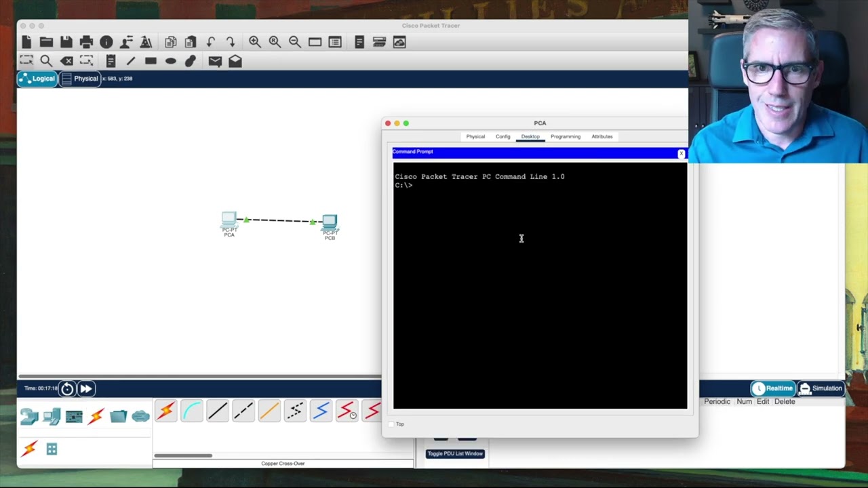Click the New file icon in toolbar
The image size is (868, 488).
(26, 42)
